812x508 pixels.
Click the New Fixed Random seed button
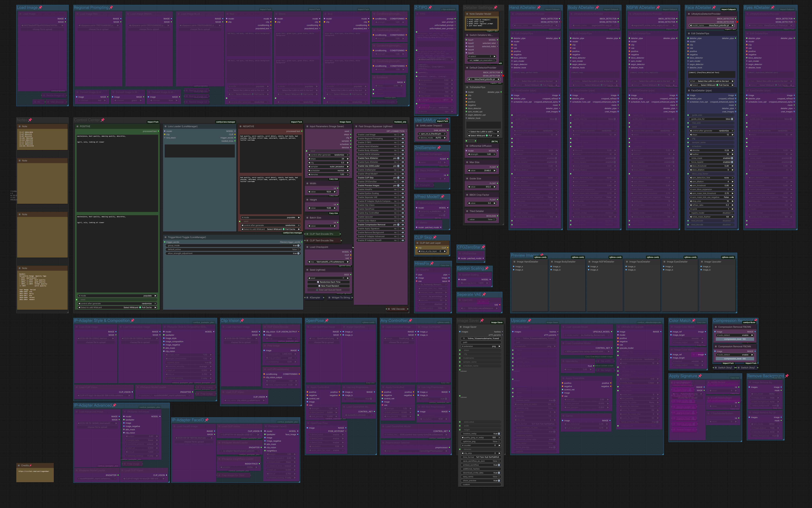328,286
